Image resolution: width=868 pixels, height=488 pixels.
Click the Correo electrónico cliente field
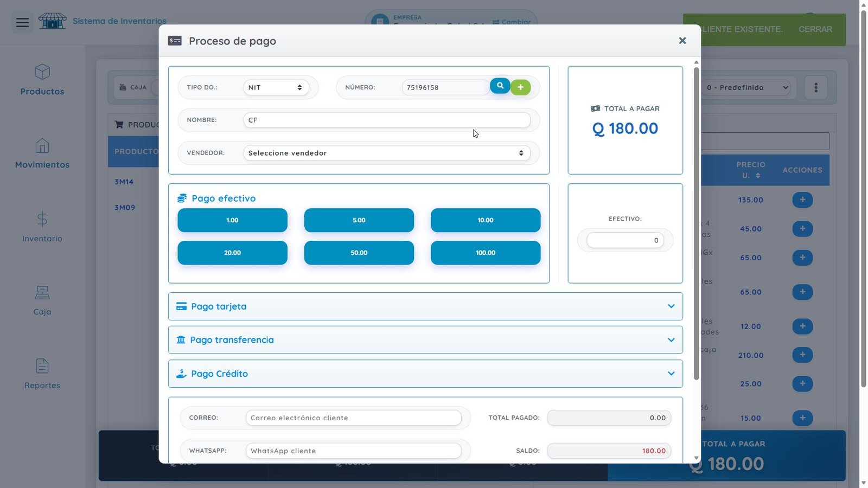353,418
